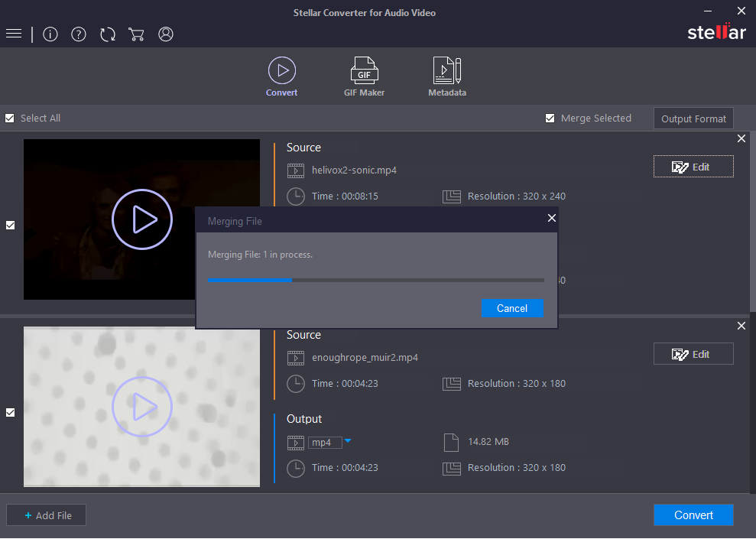Toggle the Select All checkbox
This screenshot has width=756, height=539.
(x=10, y=118)
